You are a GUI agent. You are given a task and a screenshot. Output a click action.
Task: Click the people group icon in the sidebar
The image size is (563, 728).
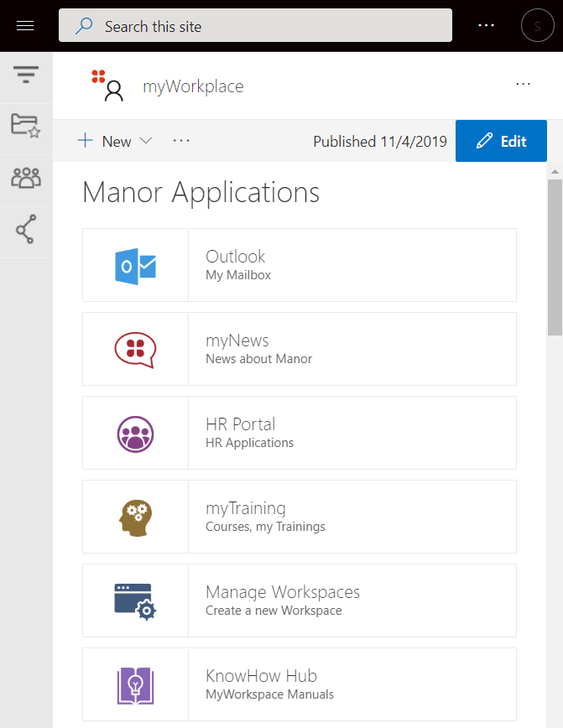[26, 178]
